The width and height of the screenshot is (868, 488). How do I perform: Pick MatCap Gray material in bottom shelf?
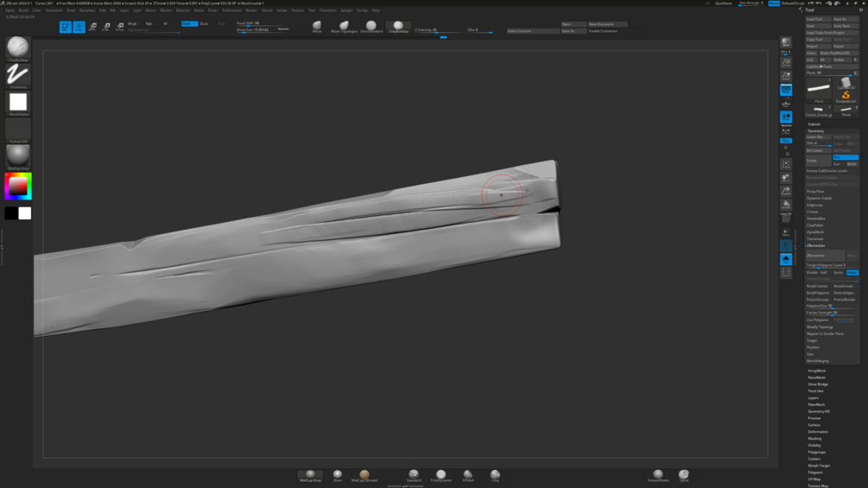pyautogui.click(x=310, y=475)
